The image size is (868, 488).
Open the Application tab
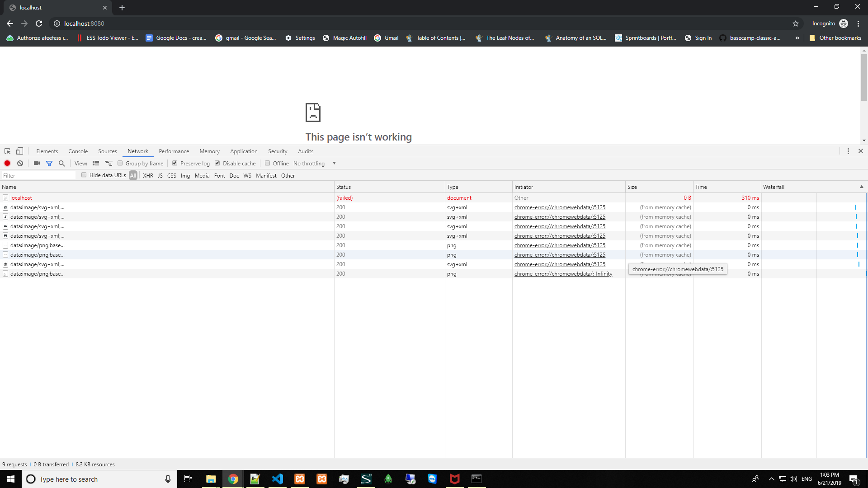(244, 151)
